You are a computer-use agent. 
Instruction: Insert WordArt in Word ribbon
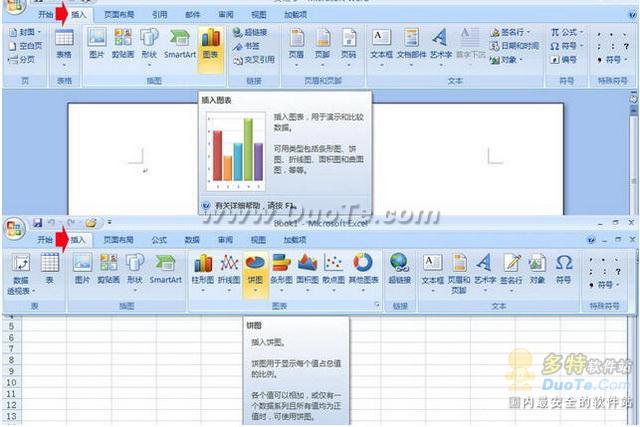[x=440, y=46]
